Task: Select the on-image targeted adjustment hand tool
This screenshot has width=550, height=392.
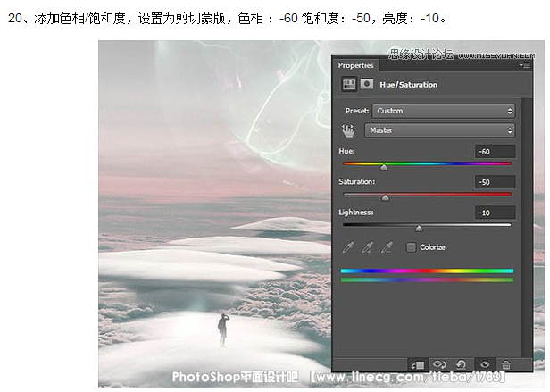Action: pyautogui.click(x=349, y=130)
